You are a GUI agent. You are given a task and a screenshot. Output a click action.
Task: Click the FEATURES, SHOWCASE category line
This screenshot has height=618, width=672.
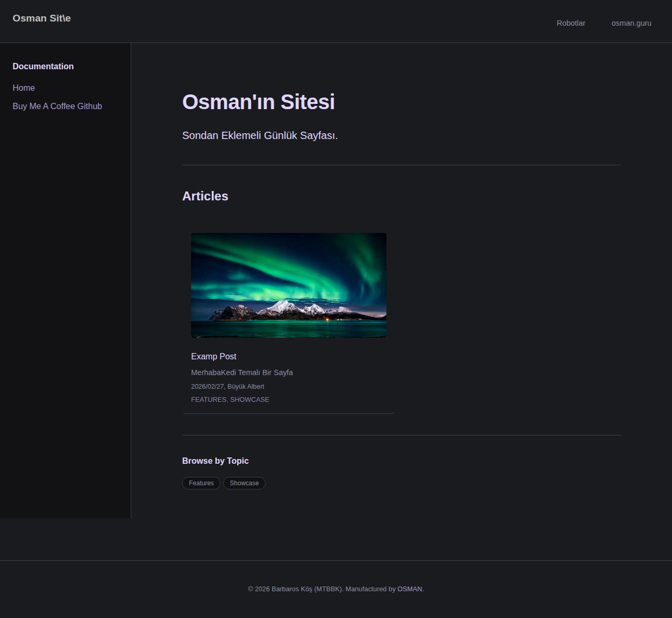pos(230,400)
